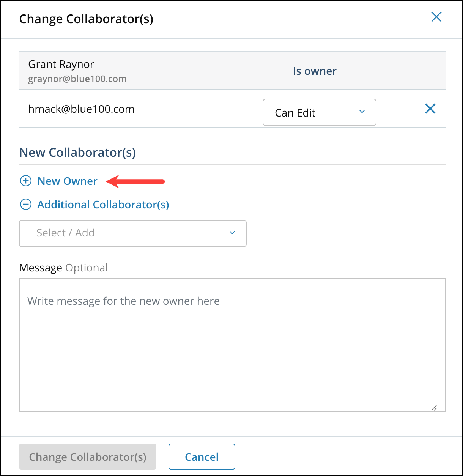Click the red arrow pointing at New Owner
The image size is (463, 476).
(137, 182)
